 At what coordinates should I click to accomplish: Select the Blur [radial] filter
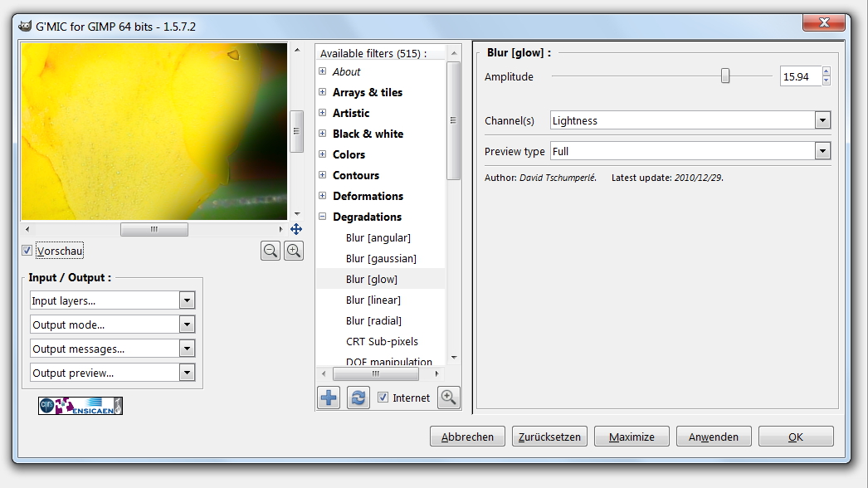tap(374, 320)
